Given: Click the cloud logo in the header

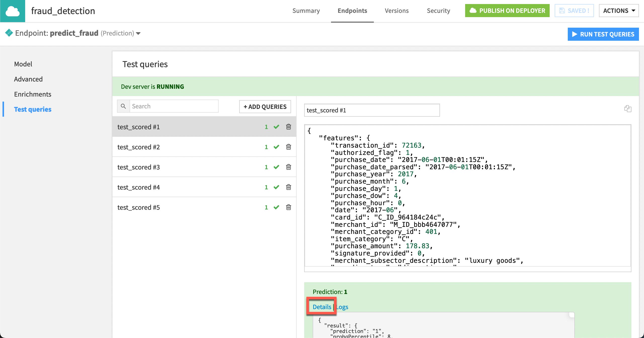Looking at the screenshot, I should click(x=13, y=11).
